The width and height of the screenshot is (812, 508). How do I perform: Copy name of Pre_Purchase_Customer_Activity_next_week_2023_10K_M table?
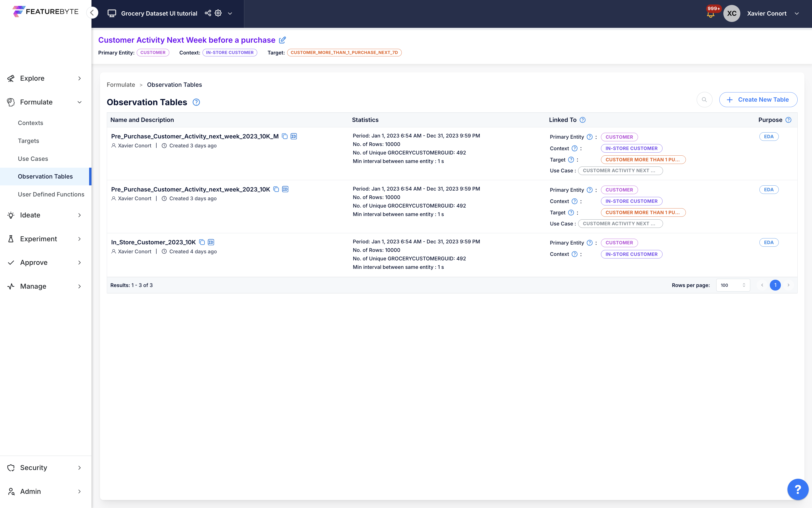(284, 136)
